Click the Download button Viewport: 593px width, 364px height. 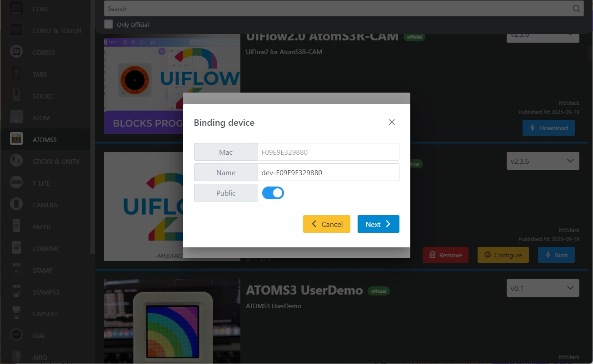coord(548,128)
